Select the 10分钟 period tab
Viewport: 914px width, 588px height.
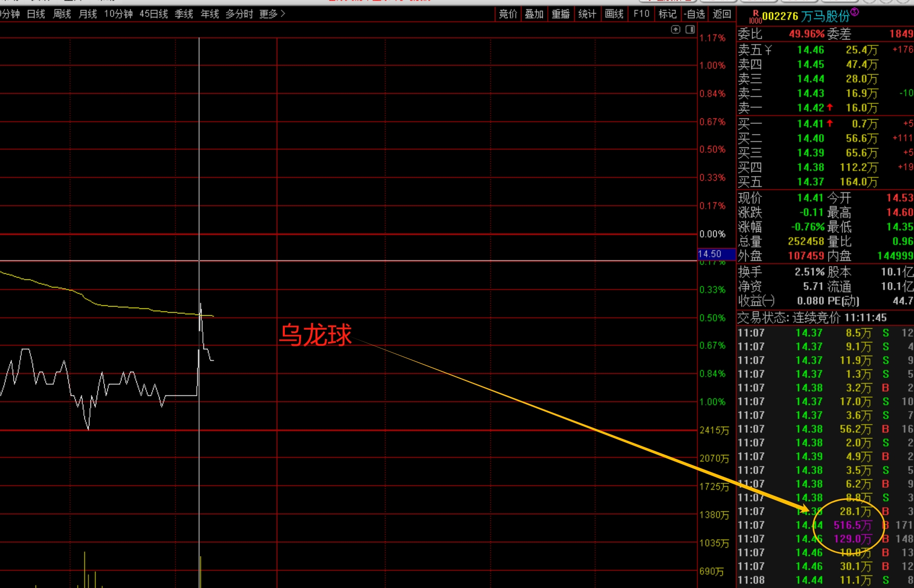(119, 14)
